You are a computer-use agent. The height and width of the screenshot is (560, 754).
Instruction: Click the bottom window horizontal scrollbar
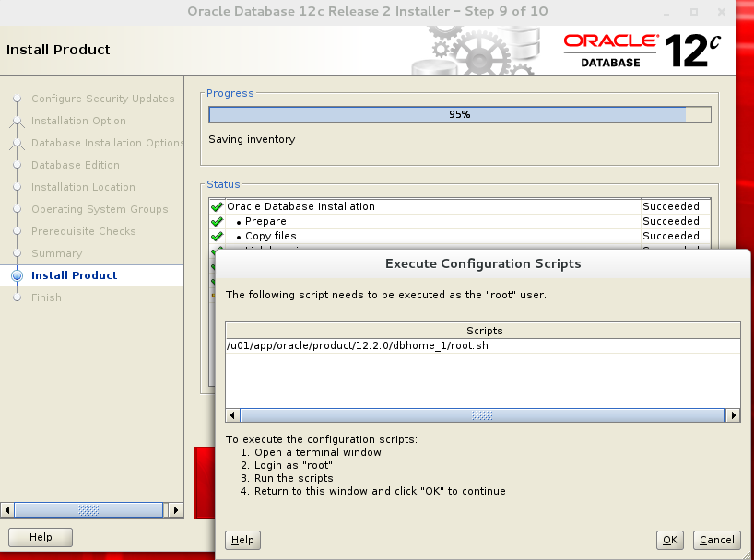click(88, 509)
